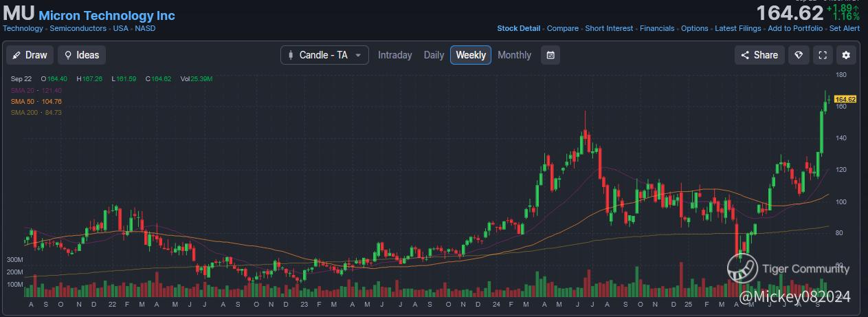
Task: Open the Draw tools button
Action: pyautogui.click(x=30, y=55)
